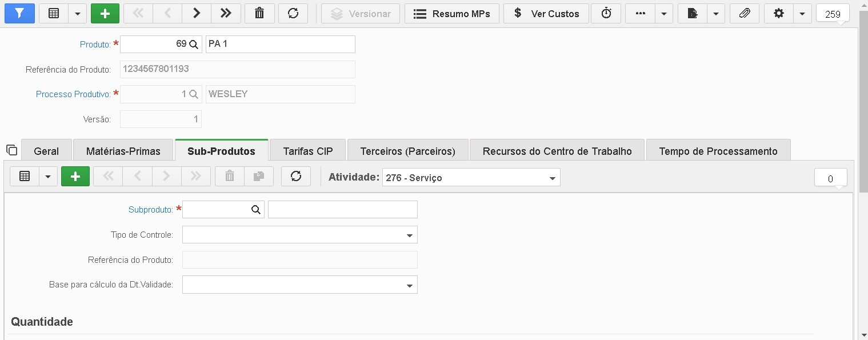Open the settings gear icon
Image resolution: width=868 pixels, height=340 pixels.
coord(778,13)
